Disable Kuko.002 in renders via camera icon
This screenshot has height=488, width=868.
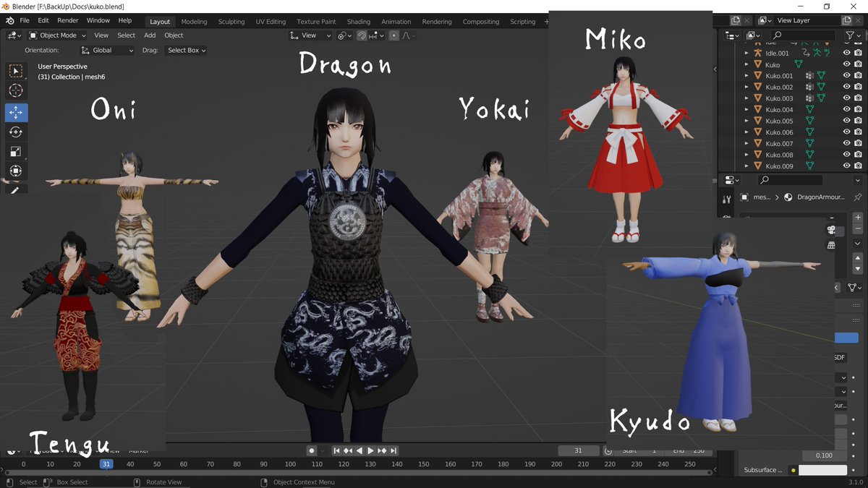pyautogui.click(x=858, y=87)
